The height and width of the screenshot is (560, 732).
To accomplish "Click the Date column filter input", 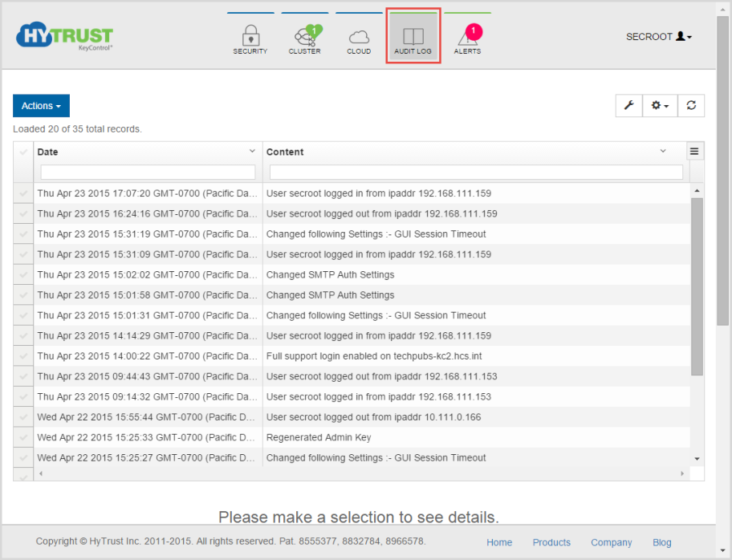I will (148, 172).
